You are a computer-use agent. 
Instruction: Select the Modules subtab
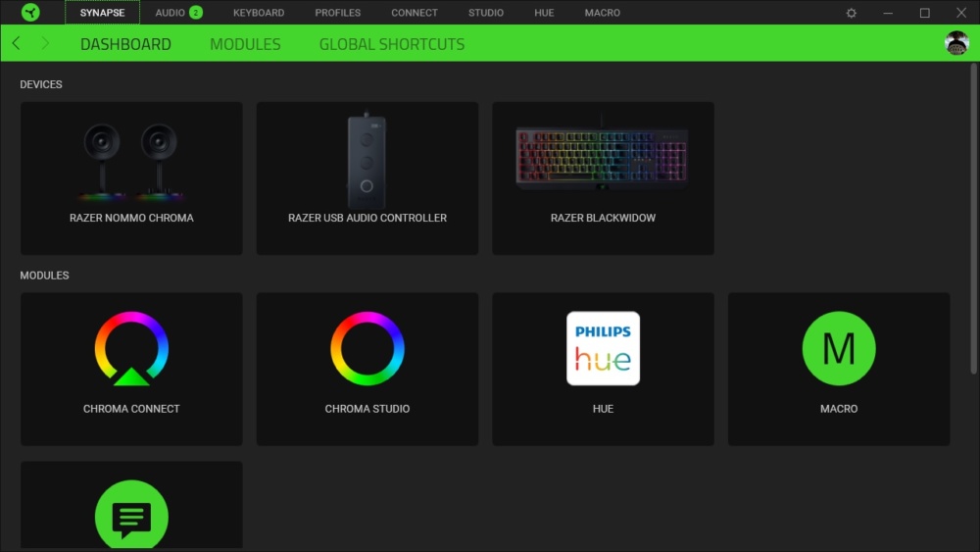pyautogui.click(x=245, y=44)
